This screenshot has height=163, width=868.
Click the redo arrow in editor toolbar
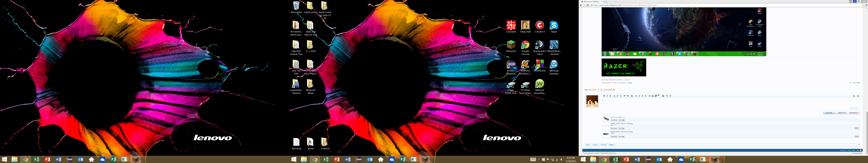(x=670, y=96)
